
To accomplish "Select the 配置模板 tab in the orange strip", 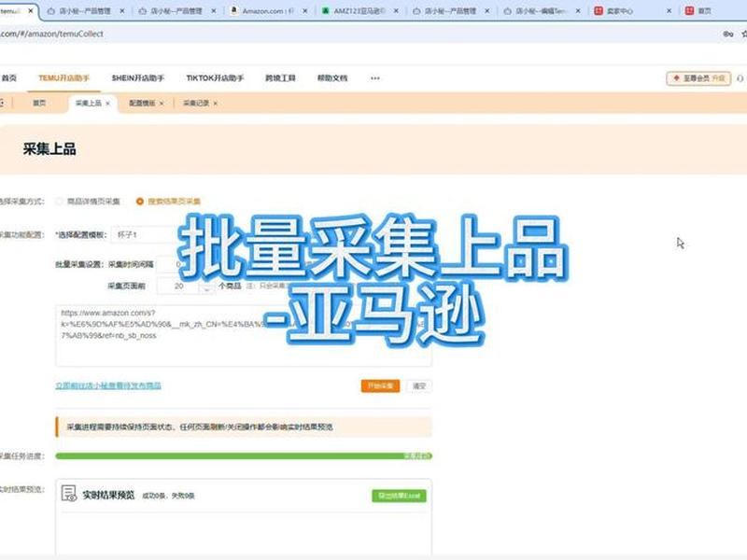I will point(142,103).
